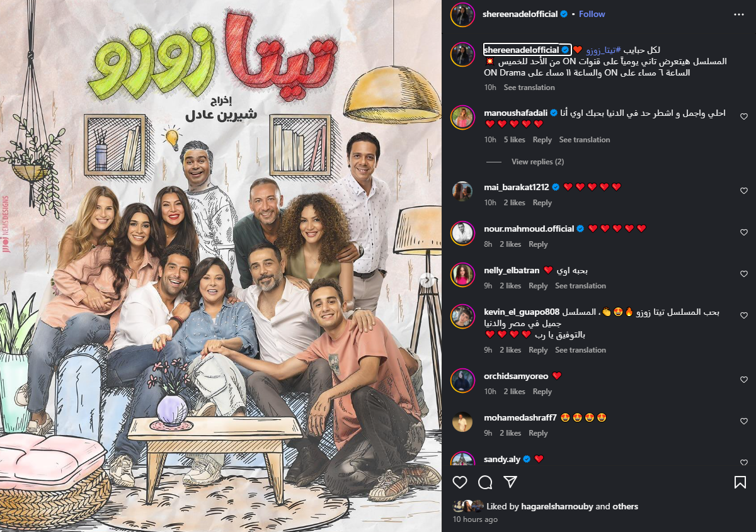756x532 pixels.
Task: See translation of the post caption
Action: pyautogui.click(x=529, y=88)
